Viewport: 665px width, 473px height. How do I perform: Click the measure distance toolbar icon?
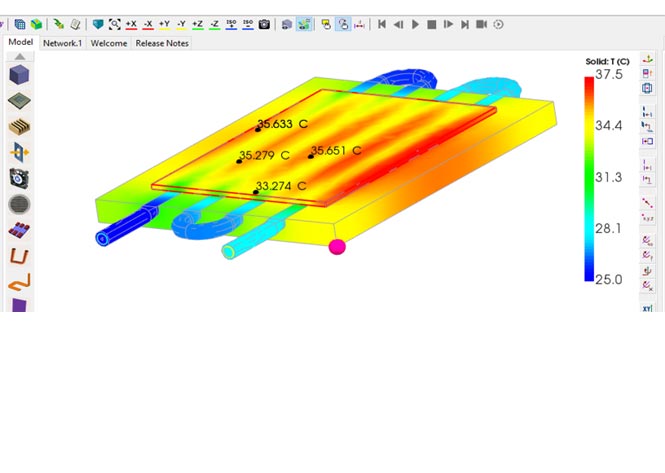(359, 24)
